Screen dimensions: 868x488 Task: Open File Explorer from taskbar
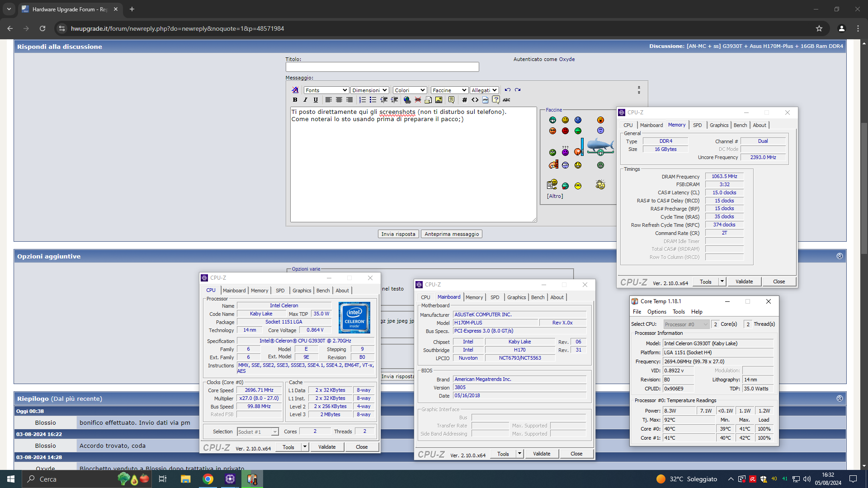point(185,479)
